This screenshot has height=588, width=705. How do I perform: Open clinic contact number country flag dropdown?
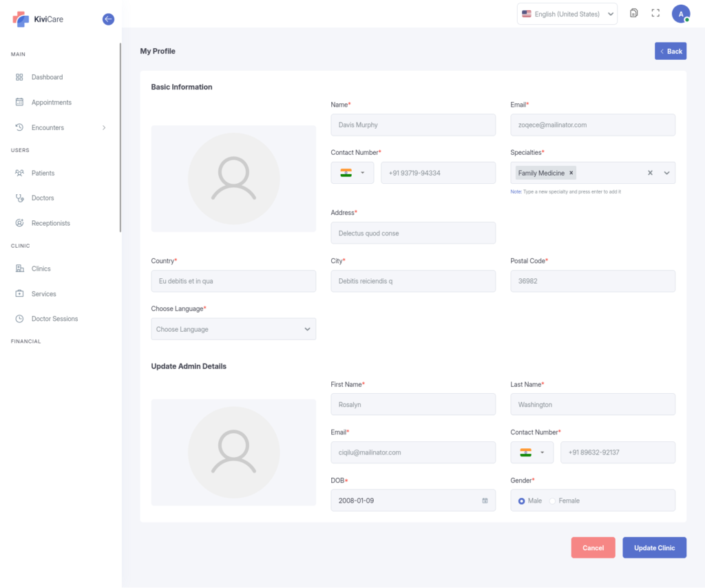pyautogui.click(x=352, y=173)
